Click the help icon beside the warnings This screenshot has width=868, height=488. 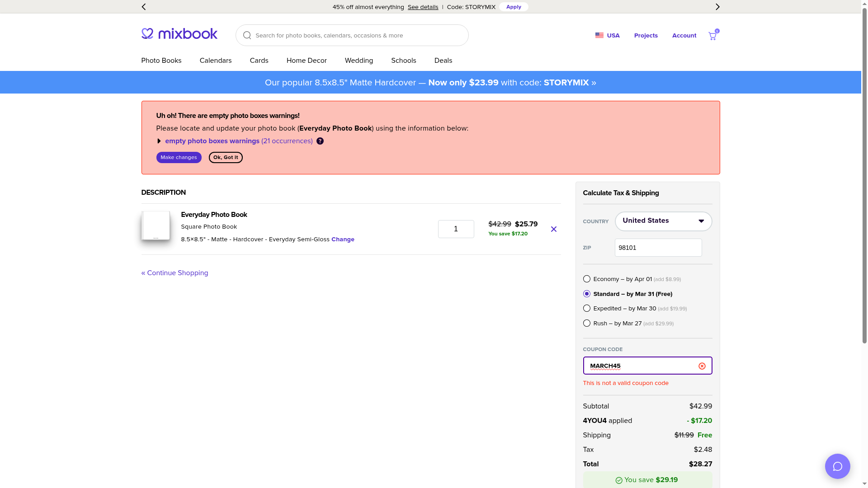320,141
